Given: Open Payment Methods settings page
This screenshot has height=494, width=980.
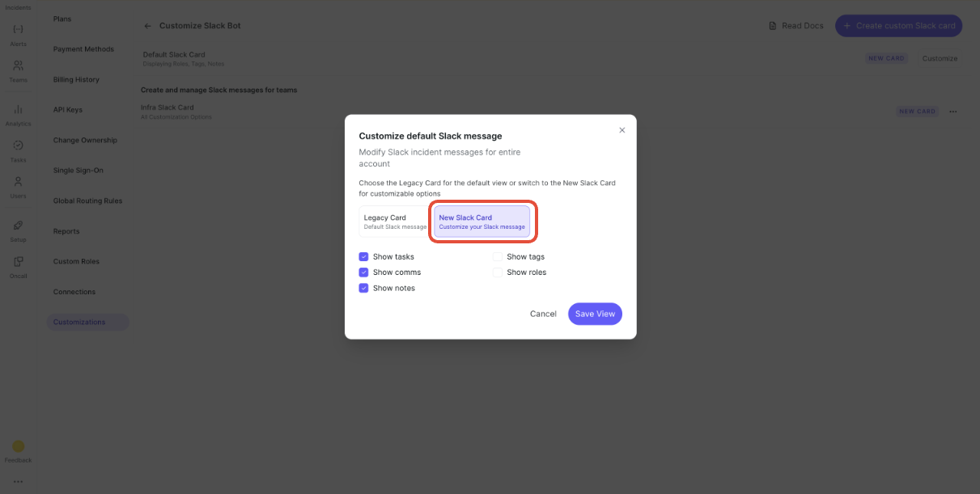Looking at the screenshot, I should click(x=83, y=49).
